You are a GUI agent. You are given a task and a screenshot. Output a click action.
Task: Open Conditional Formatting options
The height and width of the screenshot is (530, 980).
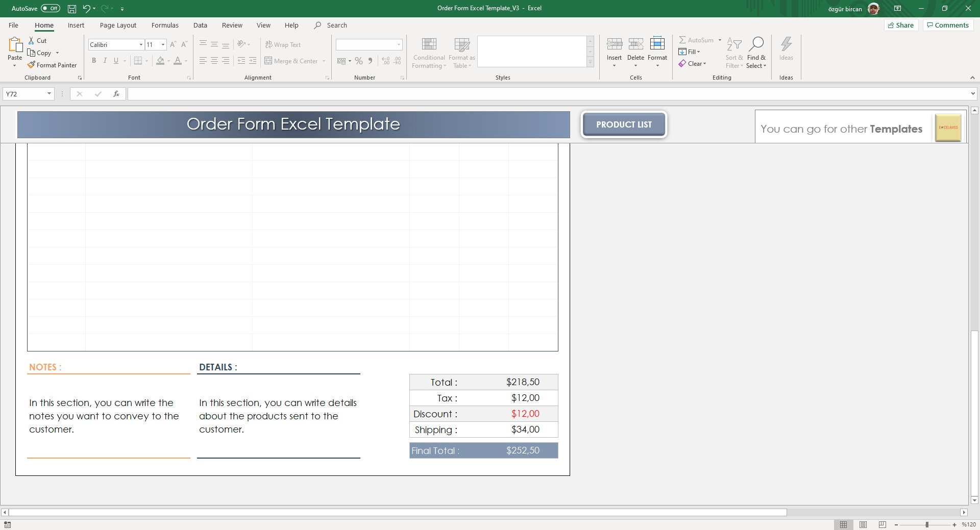429,52
